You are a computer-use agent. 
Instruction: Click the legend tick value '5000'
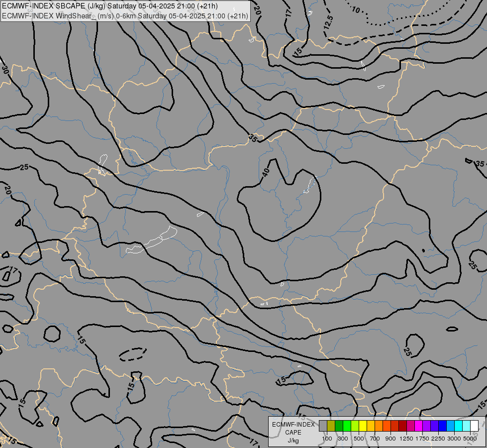tap(470, 439)
